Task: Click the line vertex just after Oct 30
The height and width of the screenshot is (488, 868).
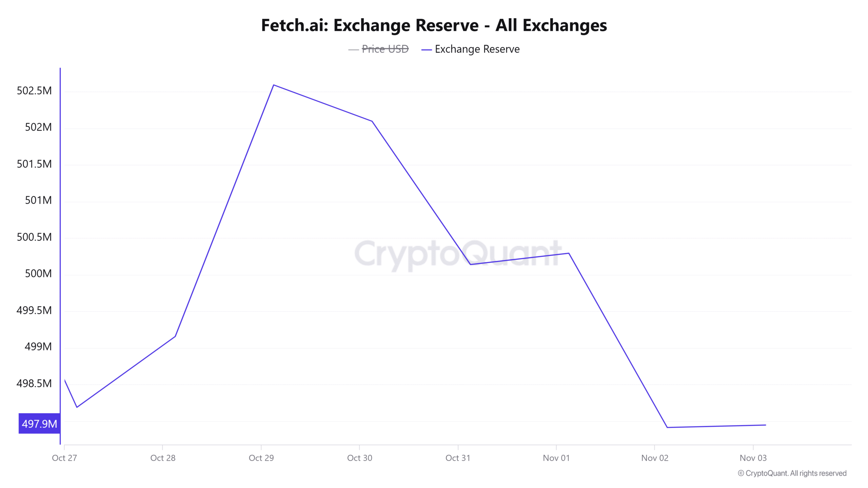Action: [x=372, y=121]
